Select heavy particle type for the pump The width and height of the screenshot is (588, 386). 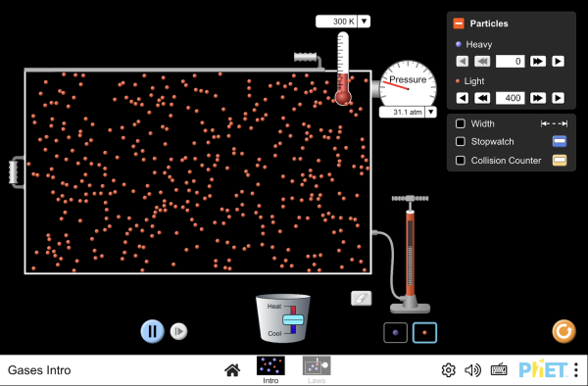coord(395,332)
